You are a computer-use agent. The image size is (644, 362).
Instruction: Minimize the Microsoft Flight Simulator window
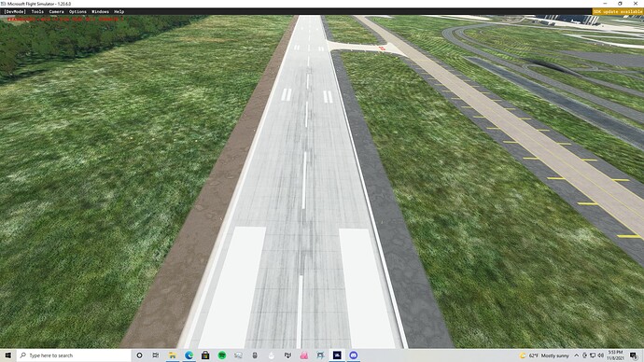606,4
